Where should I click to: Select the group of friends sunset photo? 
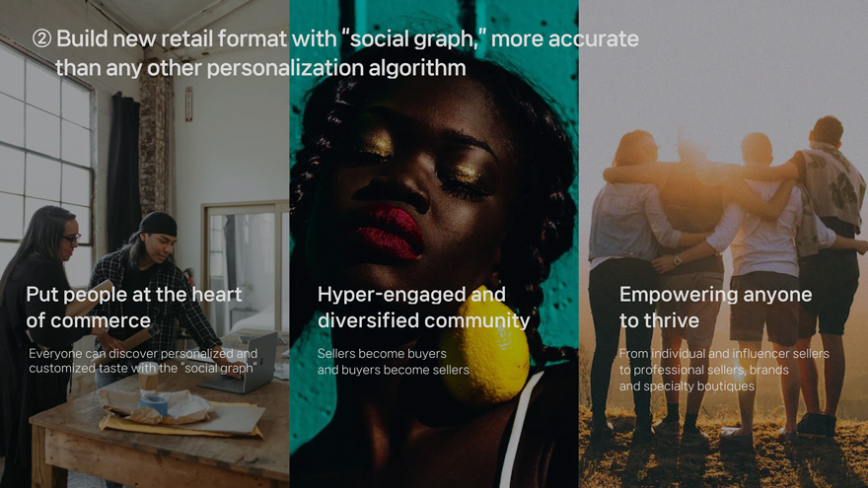click(724, 244)
